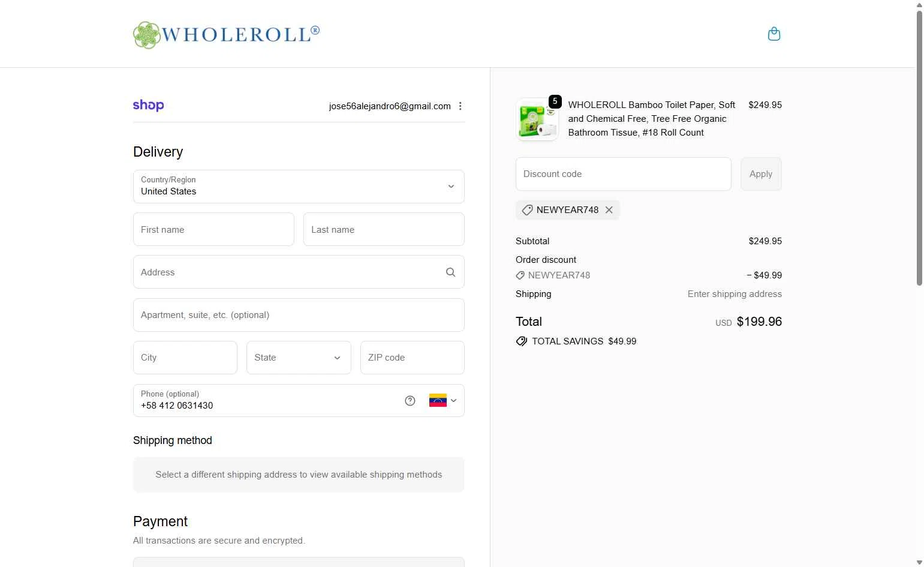The width and height of the screenshot is (924, 567).
Task: Click the TOTAL SAVINGS $49.99 text
Action: coord(584,341)
